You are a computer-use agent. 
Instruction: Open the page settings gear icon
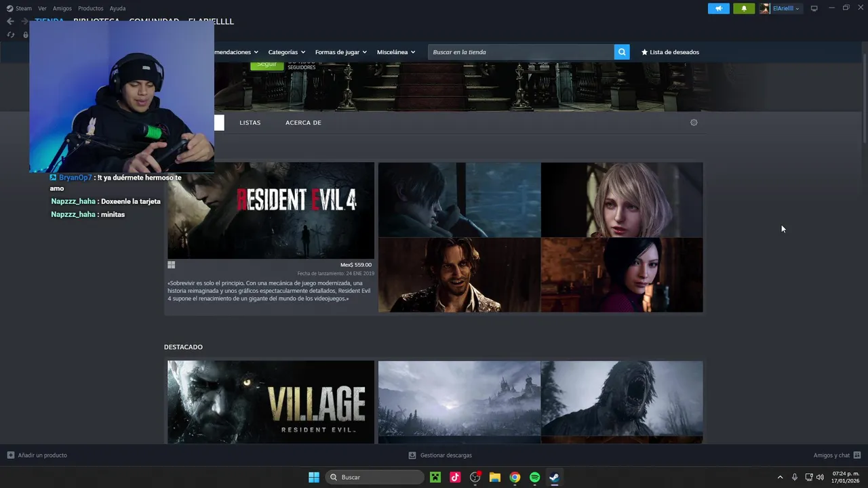point(694,123)
